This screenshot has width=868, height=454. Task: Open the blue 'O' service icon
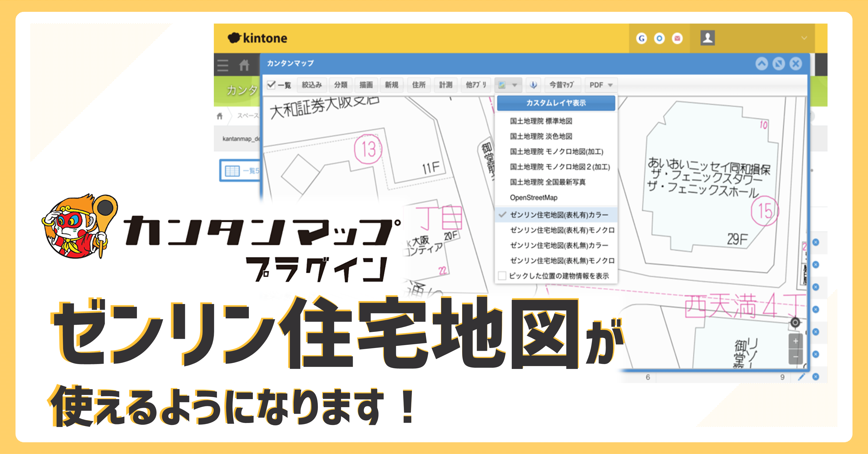[659, 39]
